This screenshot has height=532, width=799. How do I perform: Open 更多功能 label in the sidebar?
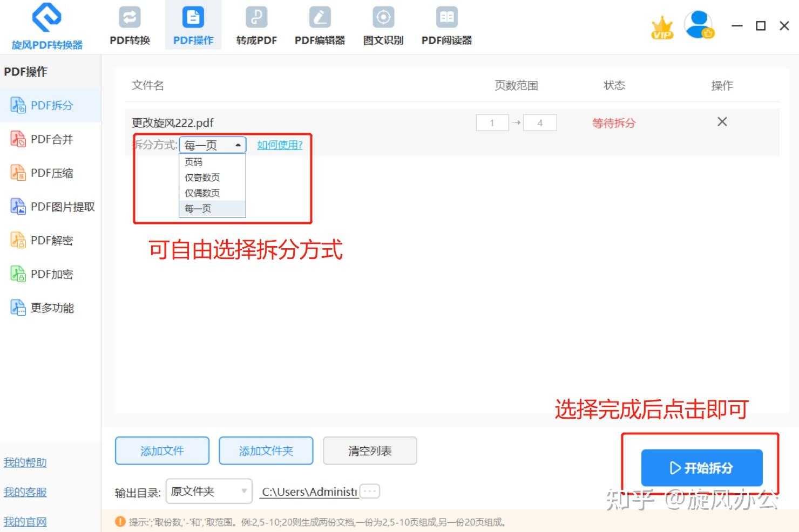pyautogui.click(x=52, y=308)
